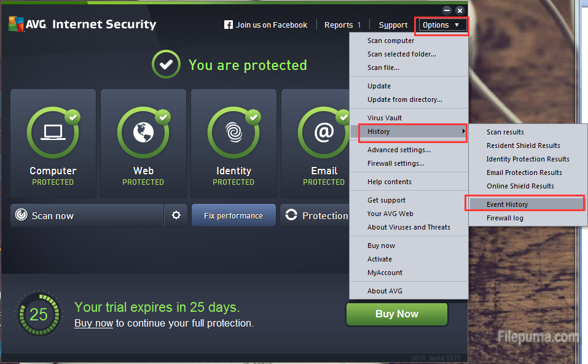
Task: Open Firewall log entry
Action: pyautogui.click(x=505, y=218)
